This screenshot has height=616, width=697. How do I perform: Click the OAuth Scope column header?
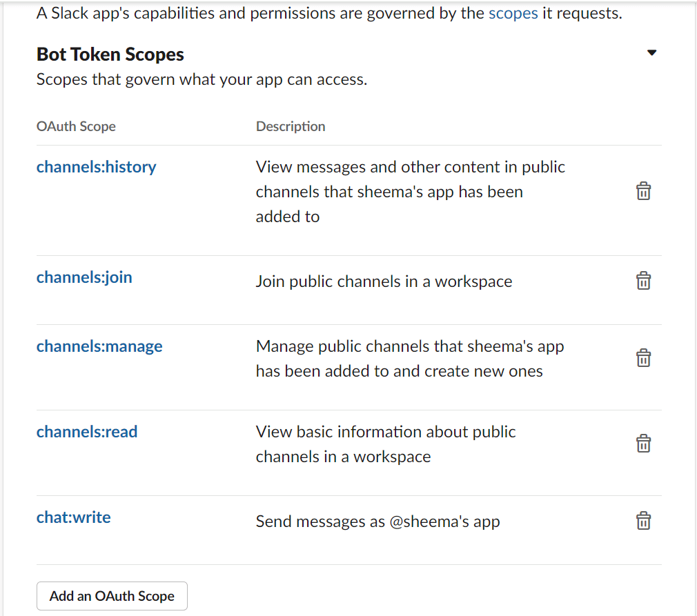76,126
